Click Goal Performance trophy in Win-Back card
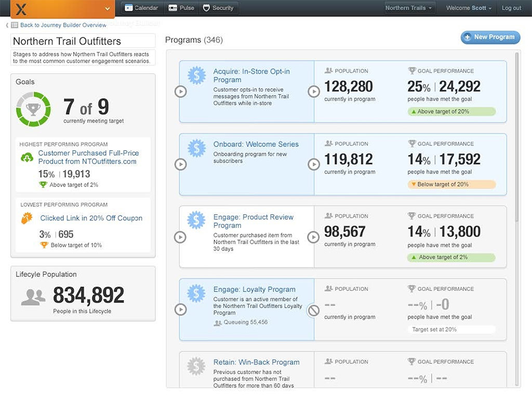The image size is (532, 399). click(411, 362)
